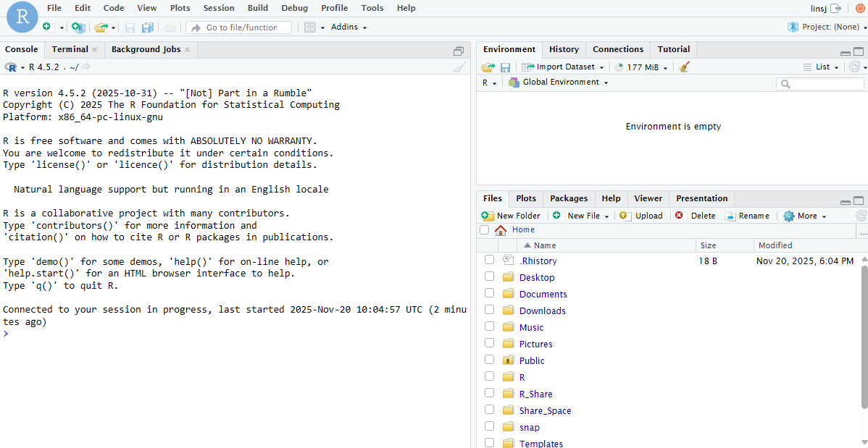This screenshot has width=868, height=448.
Task: Click the create new project icon
Action: pos(78,28)
